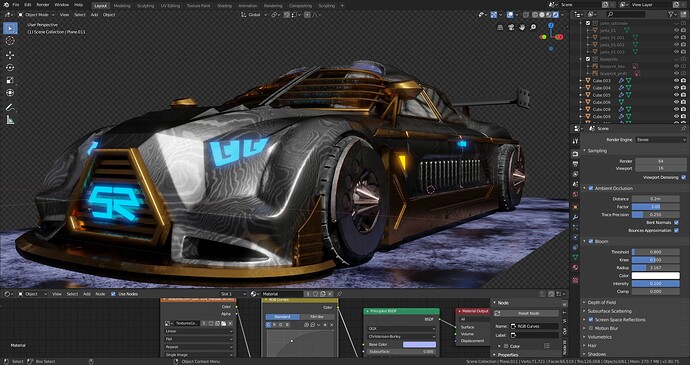Toggle Screen Space Reflections checkbox
Screen dimensions: 690x365
click(591, 320)
